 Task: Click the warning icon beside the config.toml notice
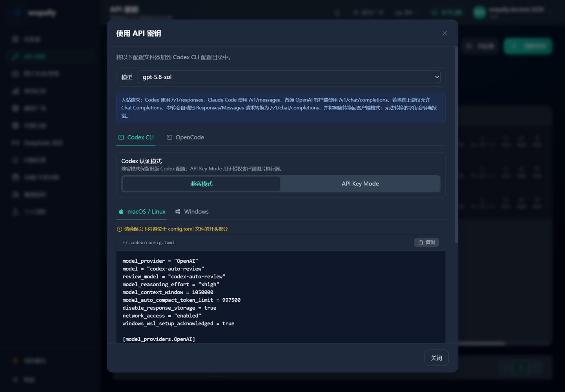(119, 229)
